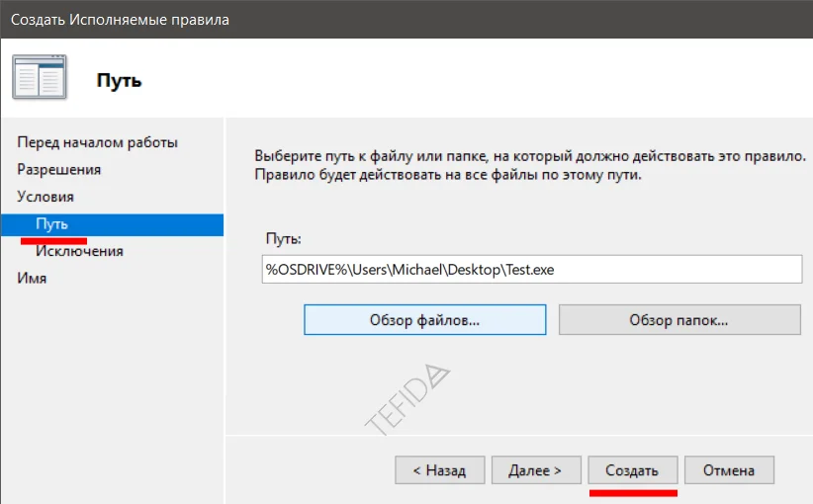The height and width of the screenshot is (504, 813).
Task: Switch to the 'Исключения' step
Action: coord(79,251)
